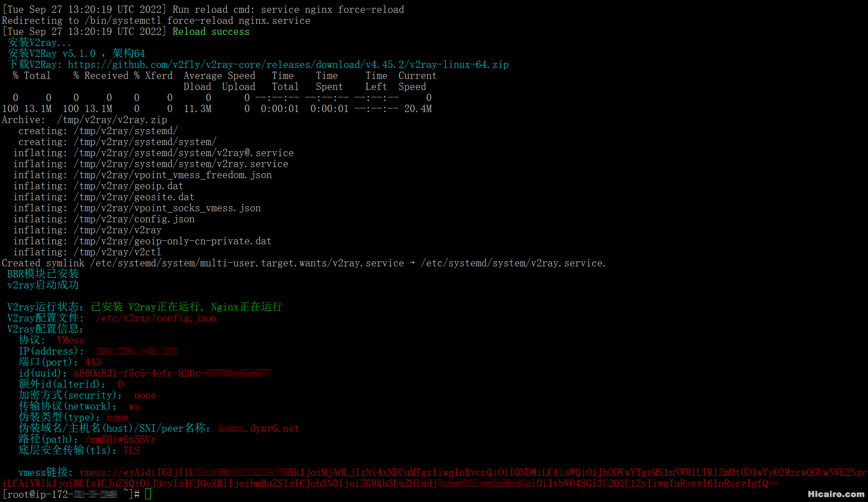Click the network value "ws"

134,406
